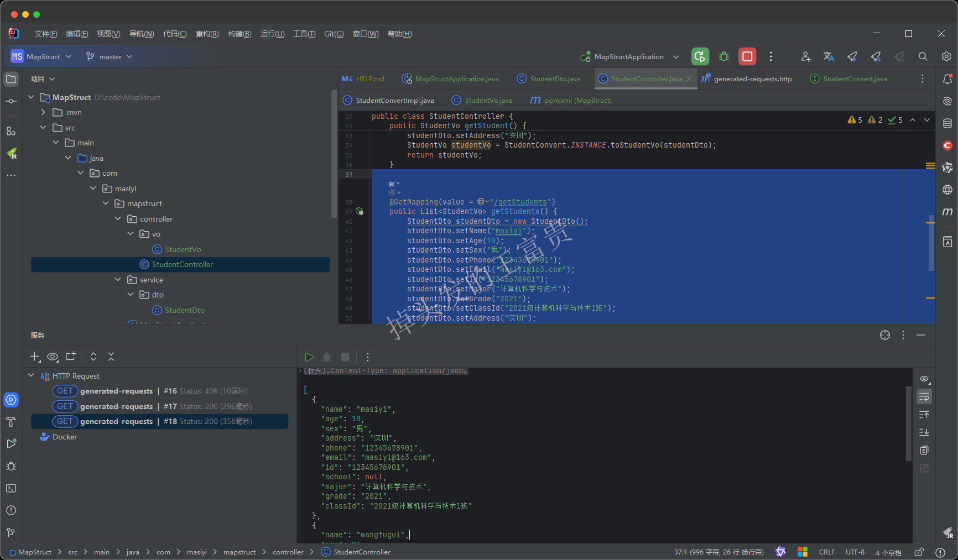Expand the .mvn folder
The height and width of the screenshot is (560, 958).
43,112
